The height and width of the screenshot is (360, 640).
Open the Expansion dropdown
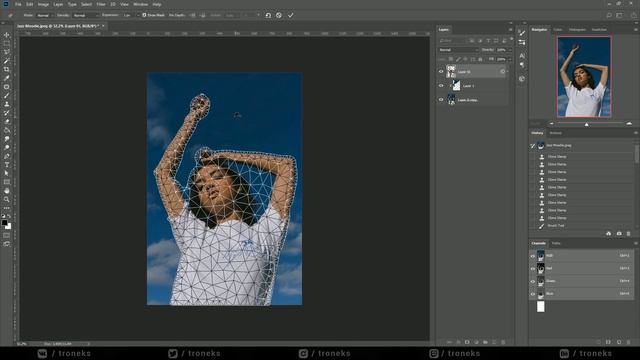click(x=130, y=15)
